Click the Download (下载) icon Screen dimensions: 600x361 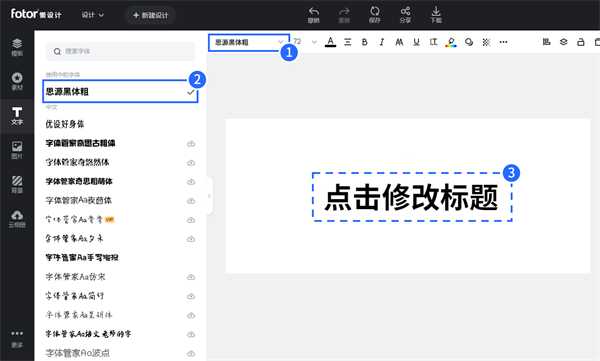(x=436, y=15)
